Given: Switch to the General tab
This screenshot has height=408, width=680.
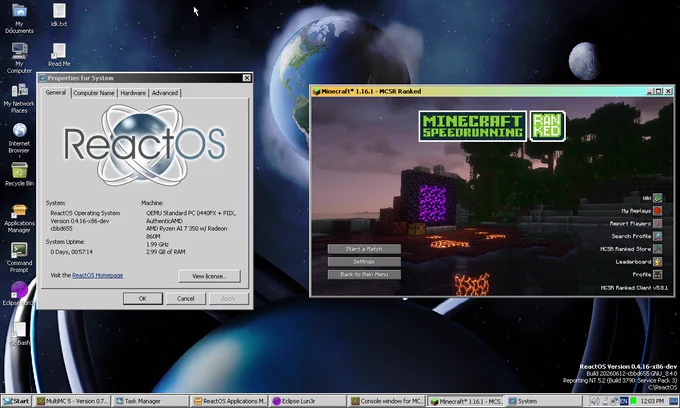Looking at the screenshot, I should (x=56, y=92).
